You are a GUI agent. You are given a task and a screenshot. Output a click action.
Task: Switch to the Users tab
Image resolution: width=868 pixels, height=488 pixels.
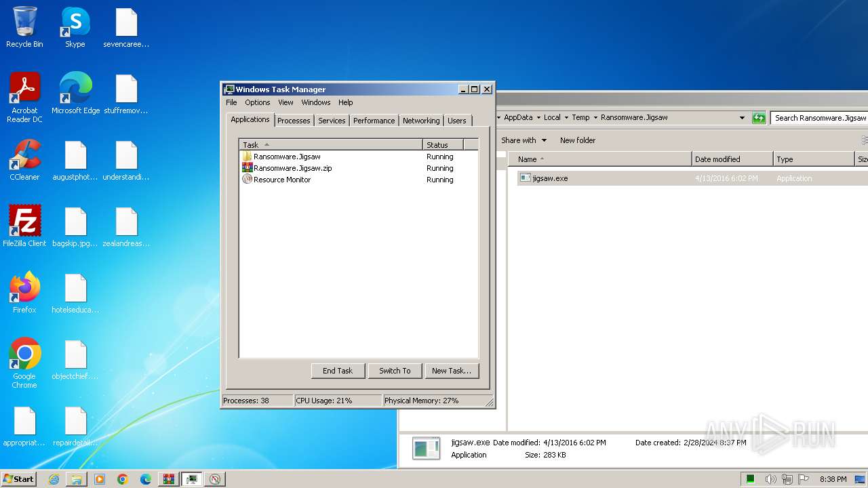(x=457, y=121)
